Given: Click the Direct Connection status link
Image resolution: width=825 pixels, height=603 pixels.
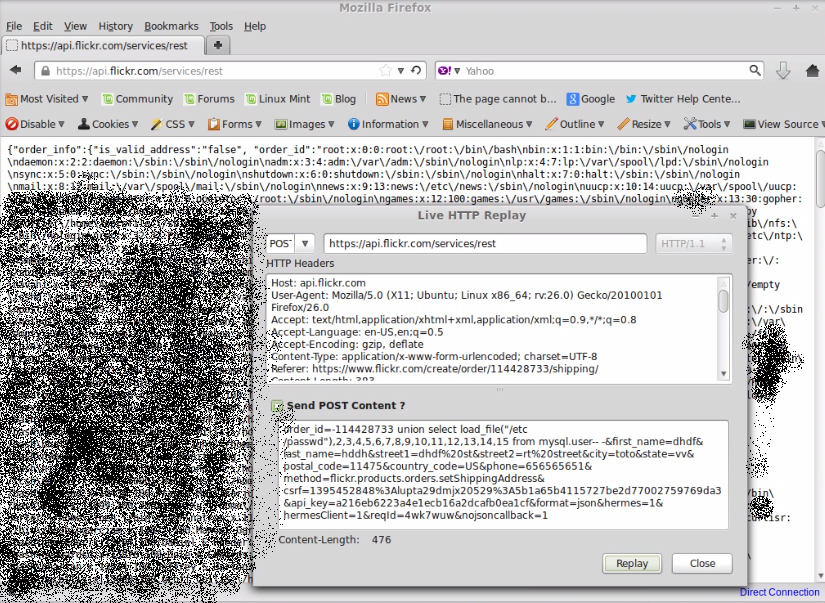Looking at the screenshot, I should click(779, 592).
